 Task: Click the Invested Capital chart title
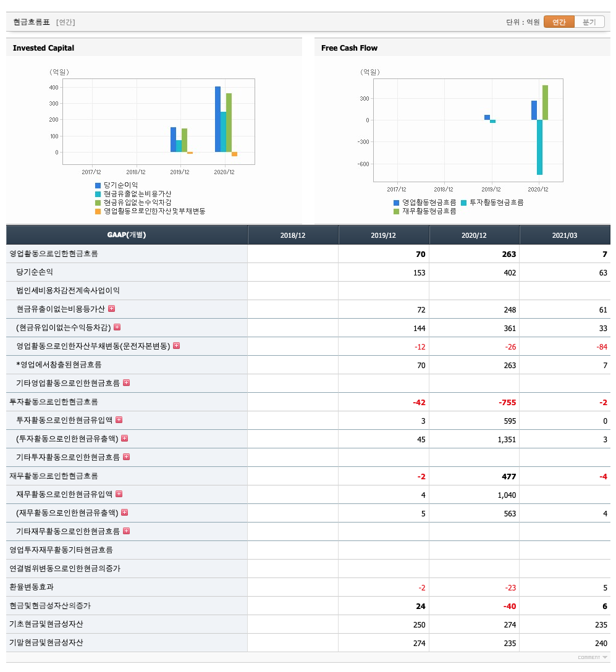click(x=43, y=48)
